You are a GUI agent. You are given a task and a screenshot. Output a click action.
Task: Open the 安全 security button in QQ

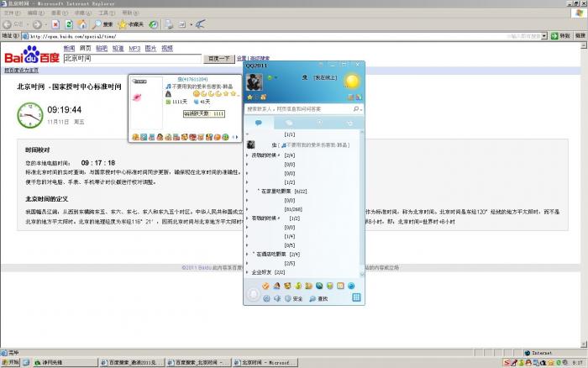(x=294, y=298)
